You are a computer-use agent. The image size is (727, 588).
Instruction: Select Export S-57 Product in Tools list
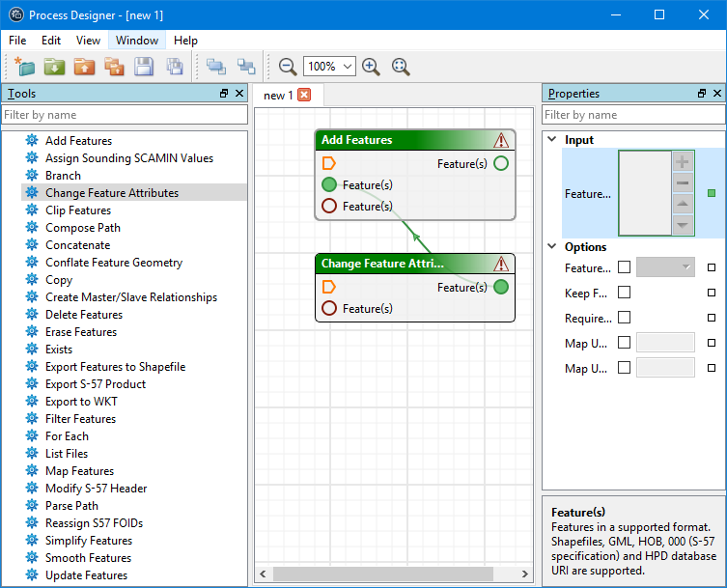pyautogui.click(x=96, y=384)
